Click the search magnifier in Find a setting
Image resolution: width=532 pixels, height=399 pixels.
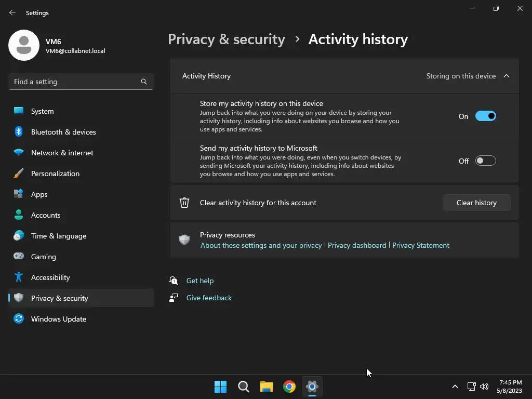[x=144, y=82]
